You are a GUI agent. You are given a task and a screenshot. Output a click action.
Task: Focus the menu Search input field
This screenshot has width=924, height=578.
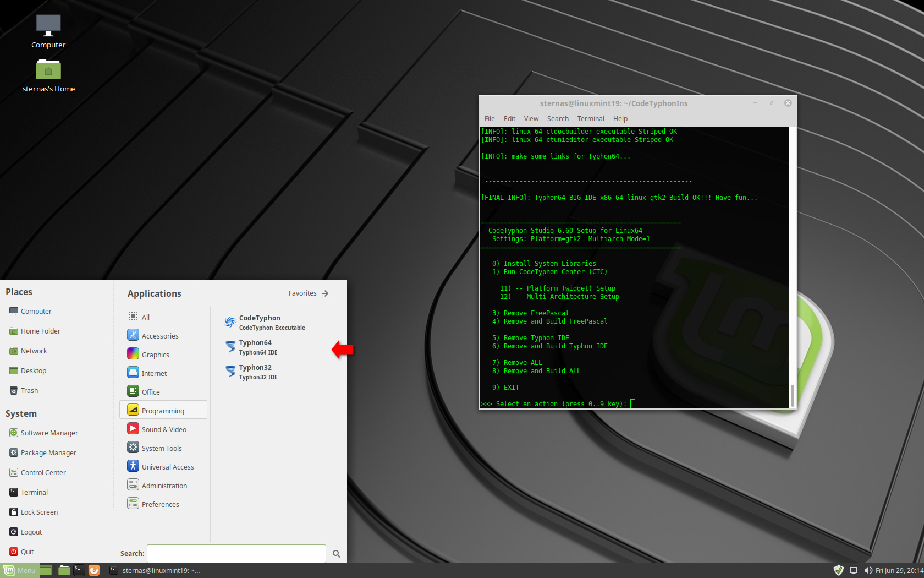point(237,554)
